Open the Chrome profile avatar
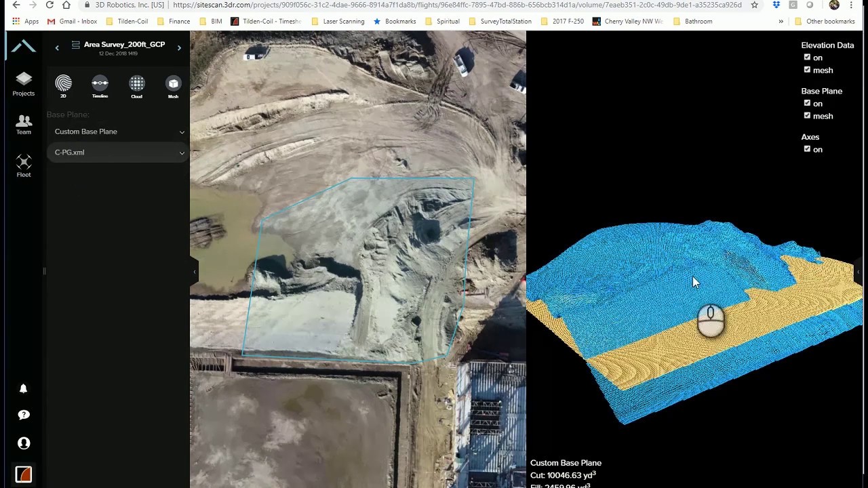The height and width of the screenshot is (488, 868). click(834, 5)
